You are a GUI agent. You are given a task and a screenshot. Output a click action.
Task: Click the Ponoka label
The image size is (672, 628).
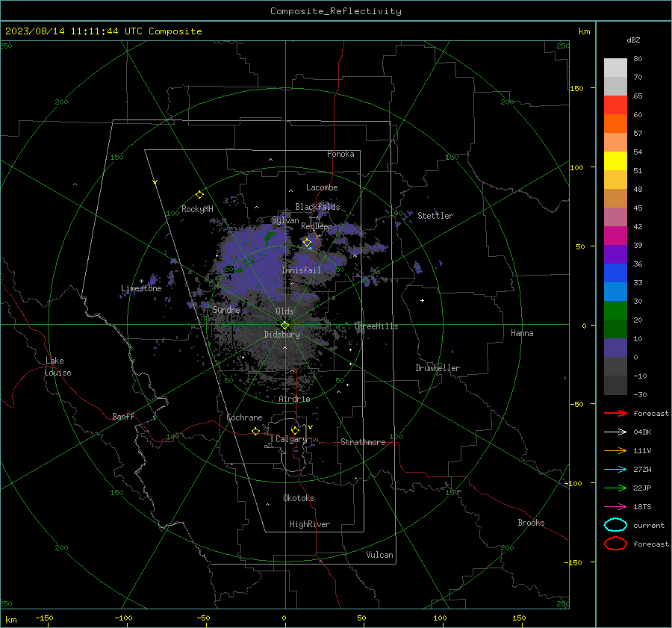pyautogui.click(x=340, y=154)
